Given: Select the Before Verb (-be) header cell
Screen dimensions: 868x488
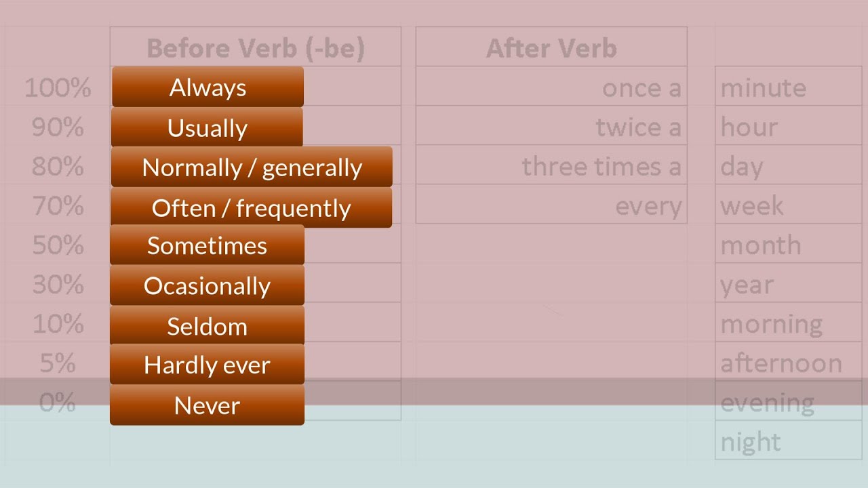Looking at the screenshot, I should point(256,47).
